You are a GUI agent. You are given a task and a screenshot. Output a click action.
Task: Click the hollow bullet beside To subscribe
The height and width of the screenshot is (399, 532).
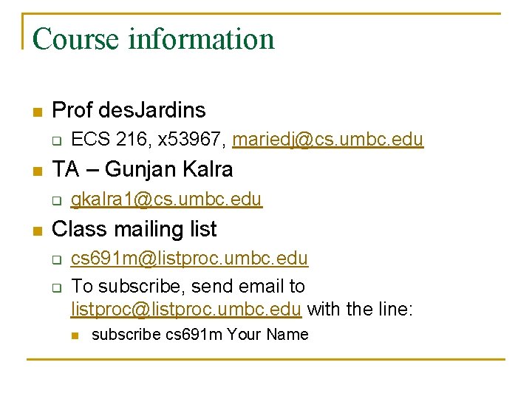[57, 288]
